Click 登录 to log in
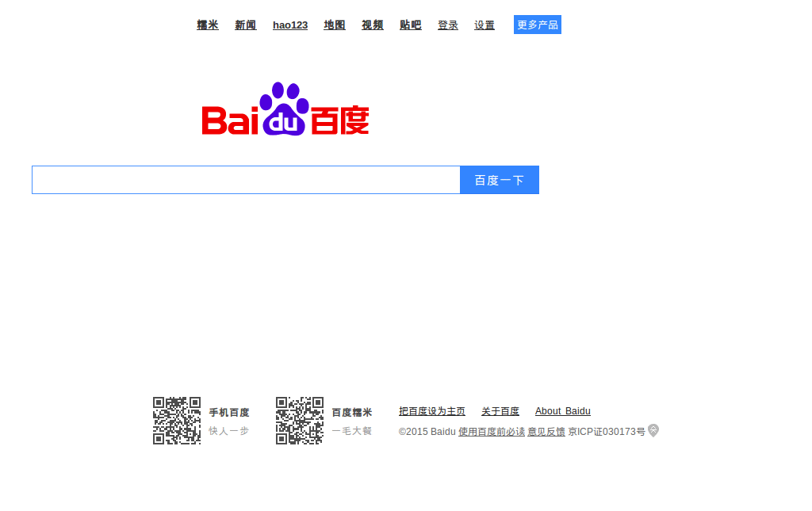The height and width of the screenshot is (511, 812). point(448,25)
